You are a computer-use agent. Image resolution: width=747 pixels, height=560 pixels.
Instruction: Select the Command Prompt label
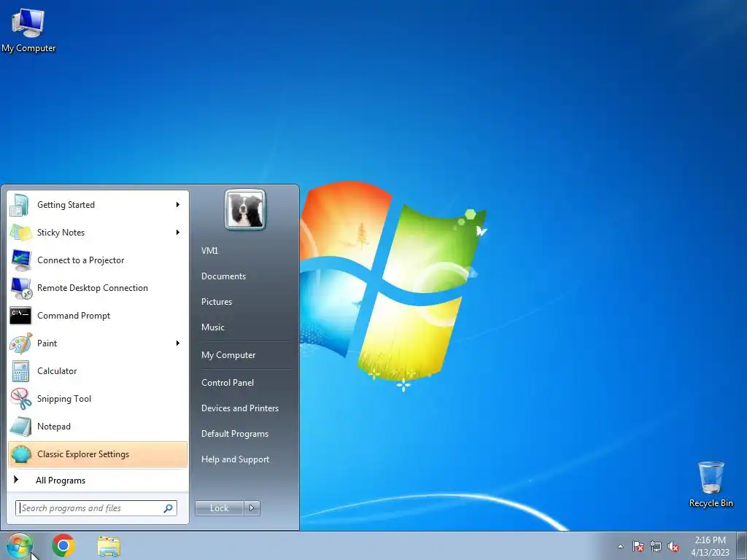coord(74,316)
